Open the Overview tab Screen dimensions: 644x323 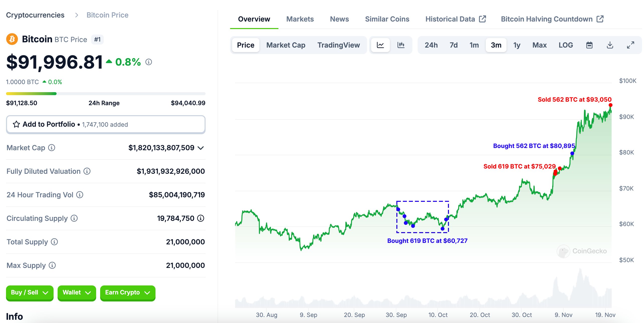click(254, 19)
